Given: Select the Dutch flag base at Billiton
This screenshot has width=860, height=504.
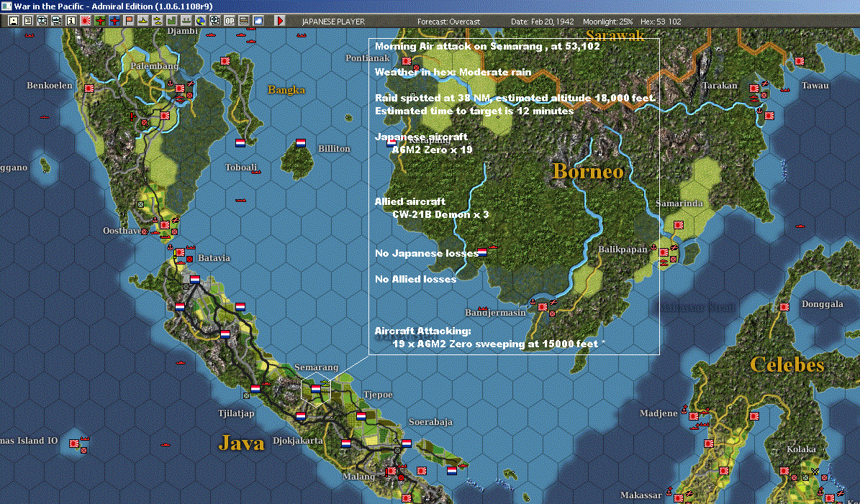Looking at the screenshot, I should [301, 143].
